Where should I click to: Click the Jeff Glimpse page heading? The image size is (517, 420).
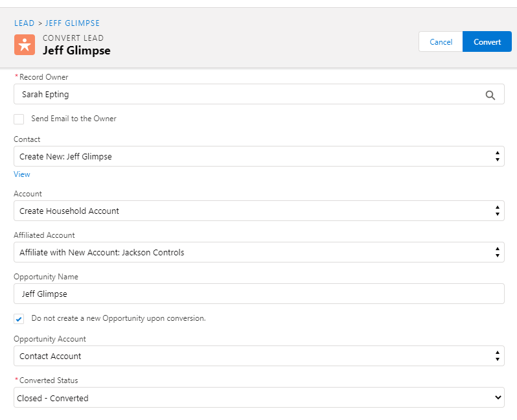pyautogui.click(x=76, y=51)
